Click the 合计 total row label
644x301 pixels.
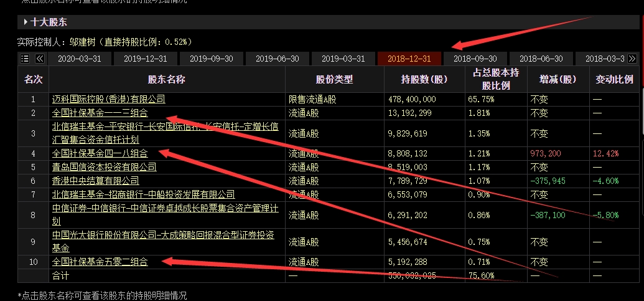pos(61,275)
